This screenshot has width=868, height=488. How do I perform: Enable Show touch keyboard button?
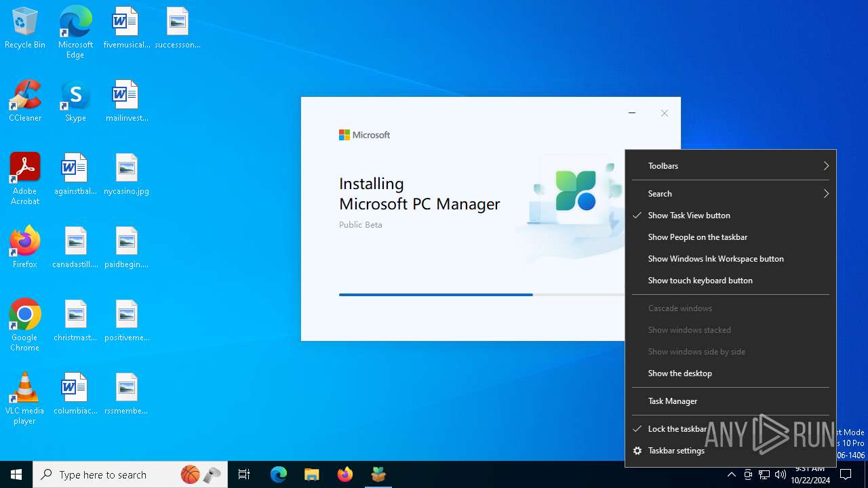[x=730, y=281]
